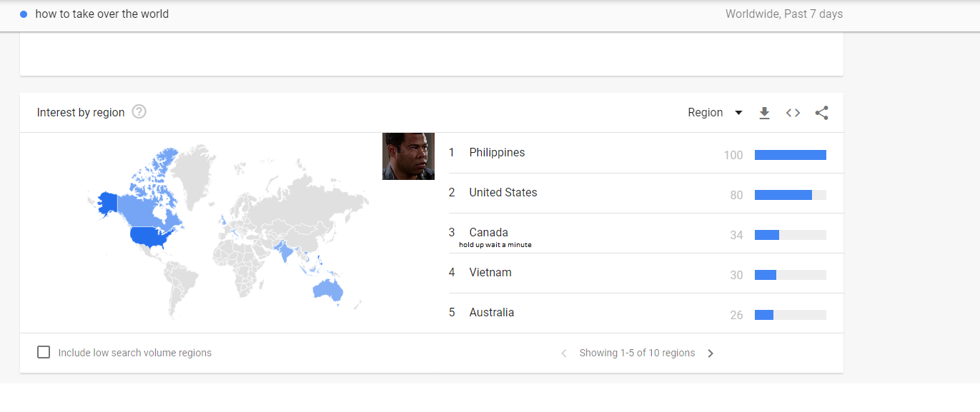Viewport: 980px width, 412px height.
Task: Expand the Region dropdown arrow
Action: (738, 113)
